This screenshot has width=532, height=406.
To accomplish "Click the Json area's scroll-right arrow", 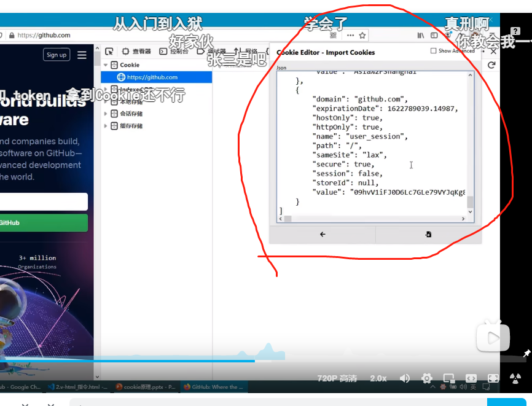I will tap(463, 219).
